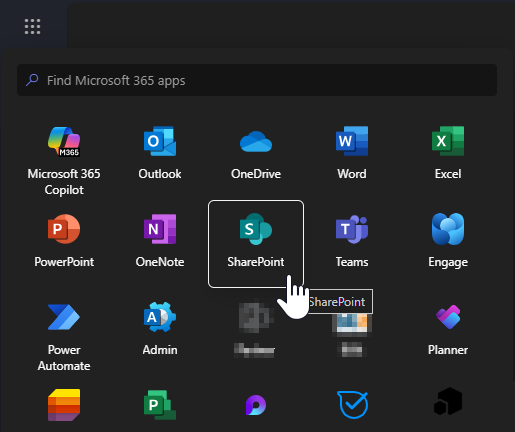Focus the Find Microsoft 365 apps search box
Screen dimensions: 515x432
click(x=257, y=80)
